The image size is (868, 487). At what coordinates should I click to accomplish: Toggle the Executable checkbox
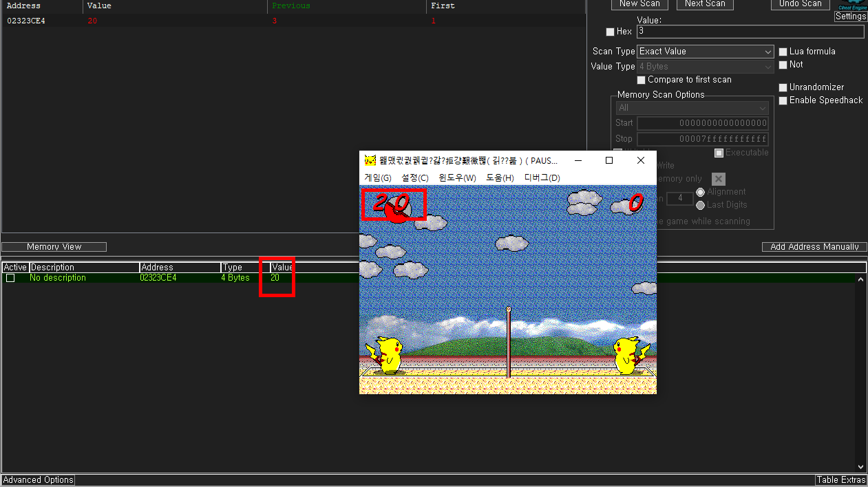pos(719,153)
